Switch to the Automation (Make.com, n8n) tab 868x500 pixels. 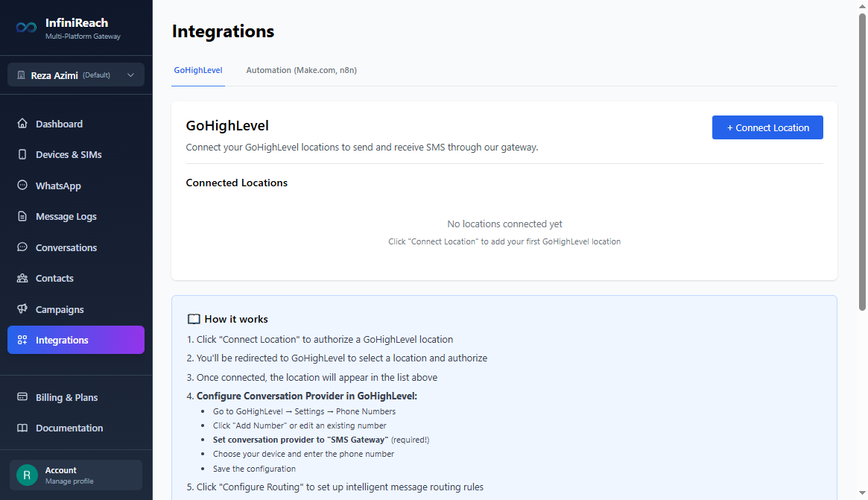(x=301, y=69)
